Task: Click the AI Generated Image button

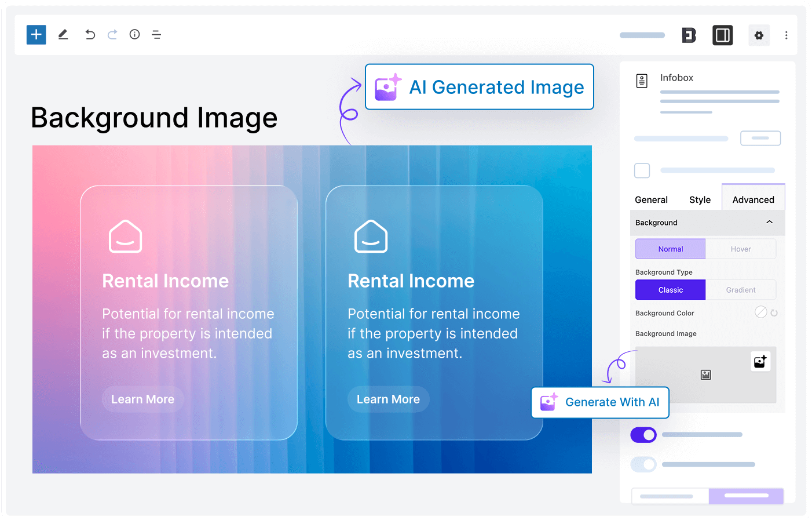Action: pos(479,87)
